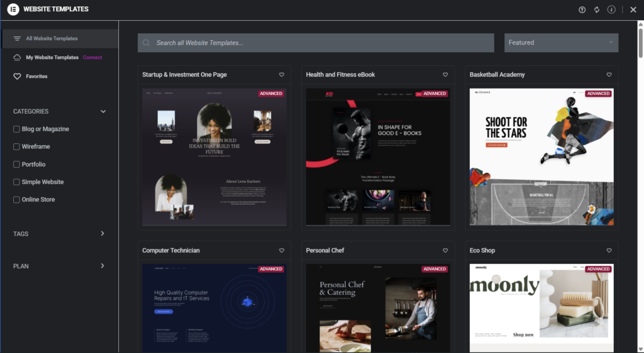Select All Website Templates in sidebar
This screenshot has height=353, width=644.
(x=52, y=38)
